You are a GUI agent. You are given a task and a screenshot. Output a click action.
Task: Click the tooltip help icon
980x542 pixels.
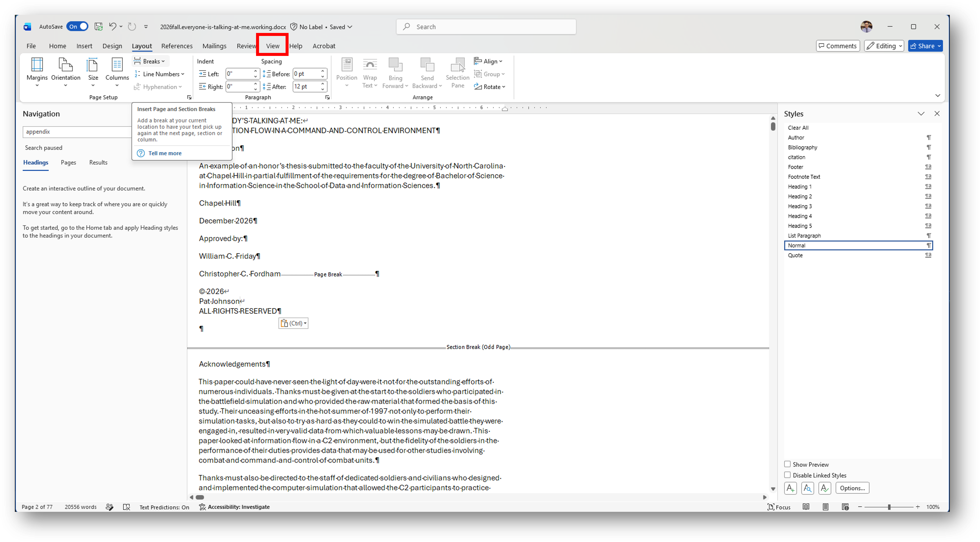tap(141, 153)
